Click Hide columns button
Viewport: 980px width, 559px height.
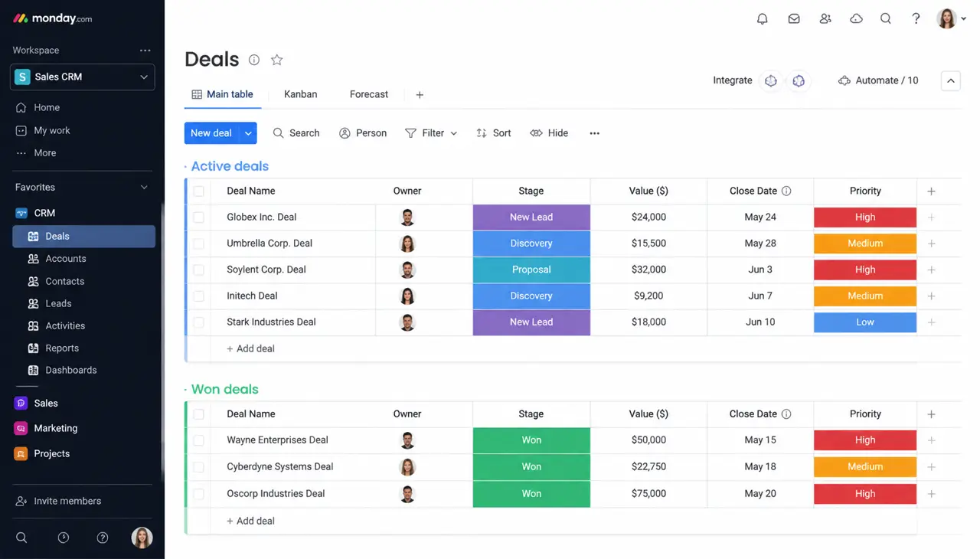(549, 133)
